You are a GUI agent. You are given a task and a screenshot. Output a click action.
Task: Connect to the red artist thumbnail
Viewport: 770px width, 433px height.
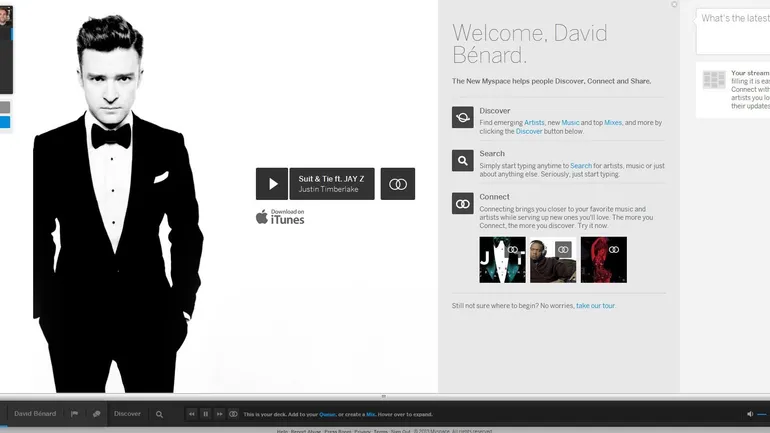(614, 250)
